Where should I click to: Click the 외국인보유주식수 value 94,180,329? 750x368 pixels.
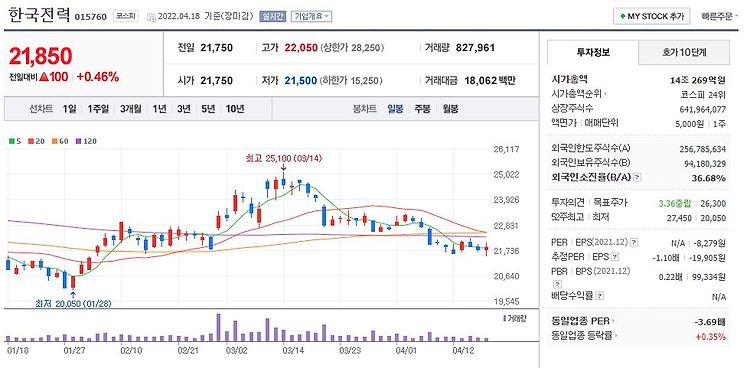(705, 164)
